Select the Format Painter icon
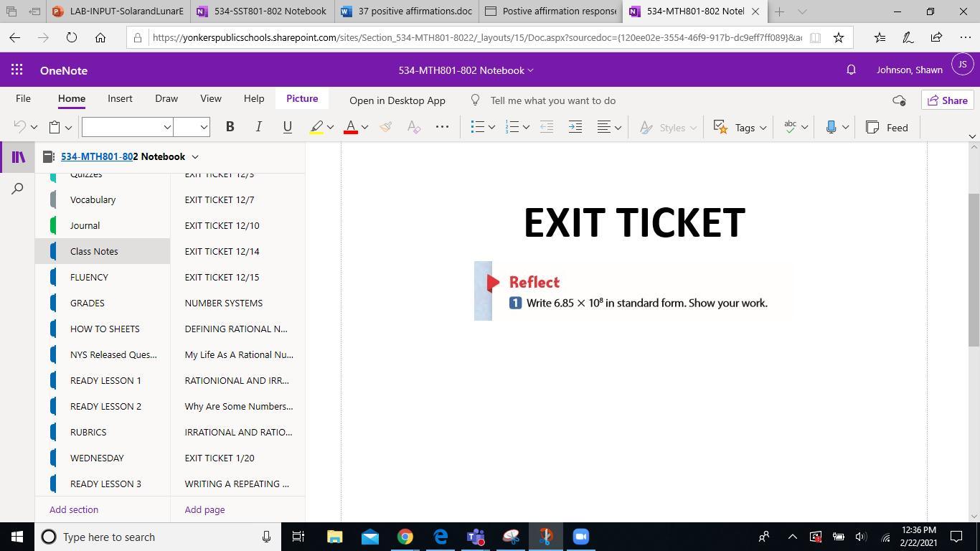This screenshot has width=980, height=551. 386,127
